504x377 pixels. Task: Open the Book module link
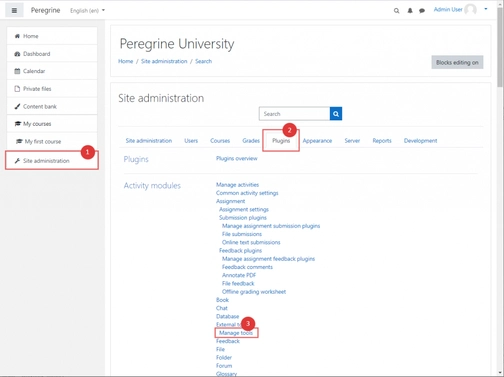pos(222,300)
